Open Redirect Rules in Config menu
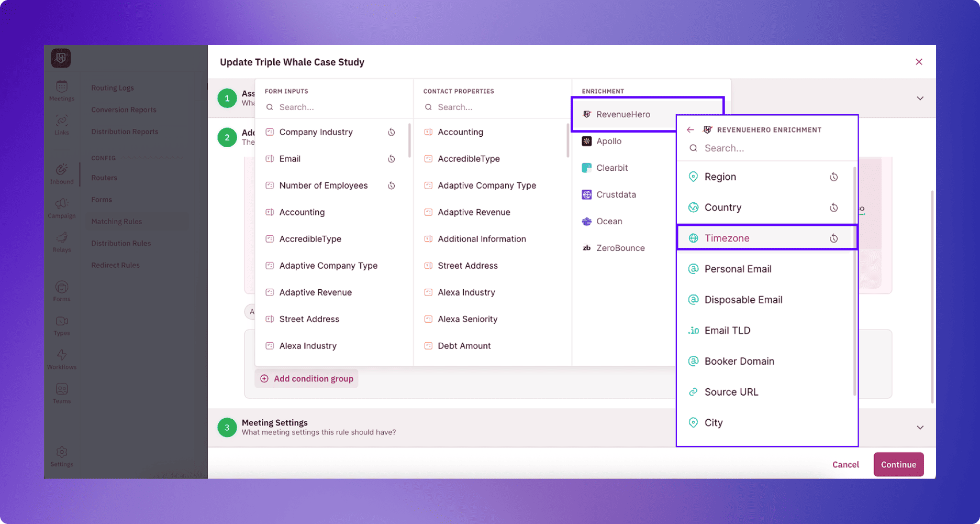980x524 pixels. (115, 266)
